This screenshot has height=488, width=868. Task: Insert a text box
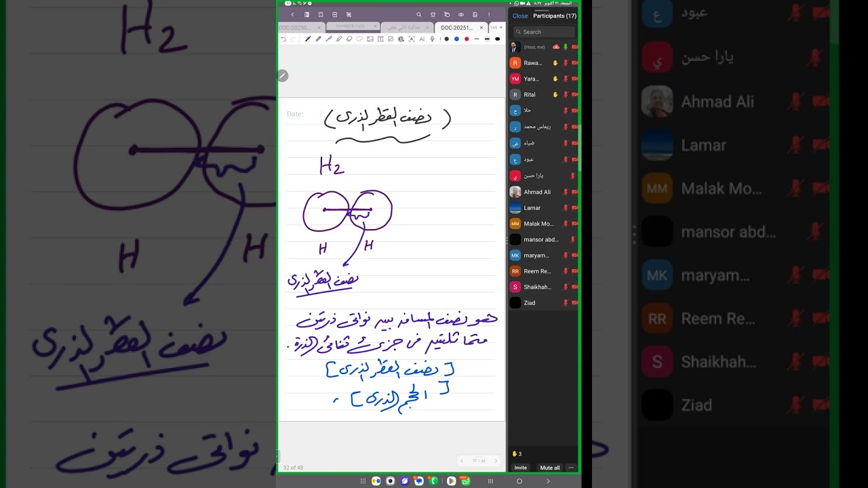tap(380, 39)
